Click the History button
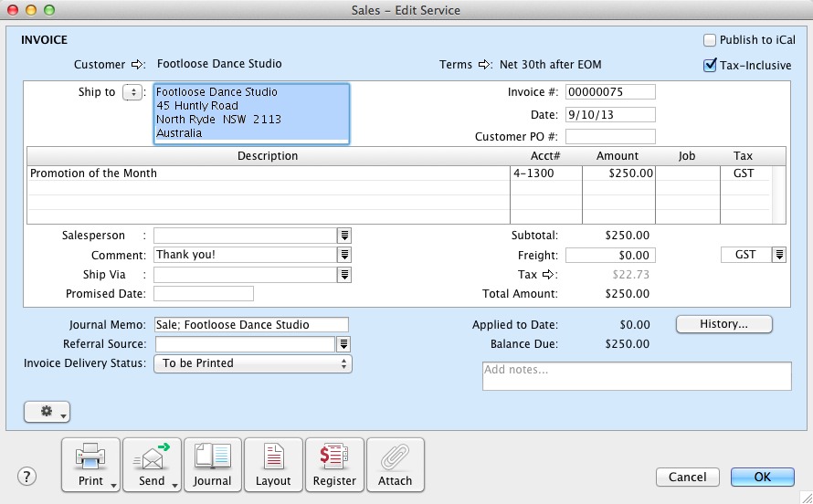 [x=723, y=324]
